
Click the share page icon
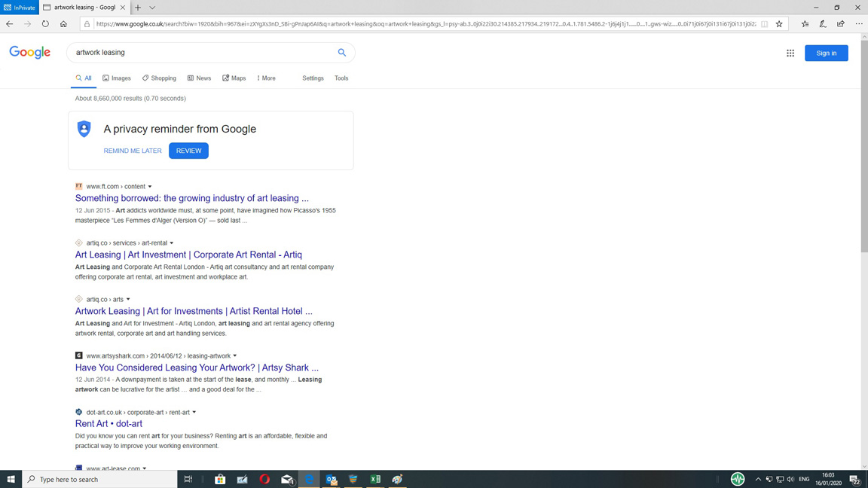tap(841, 24)
